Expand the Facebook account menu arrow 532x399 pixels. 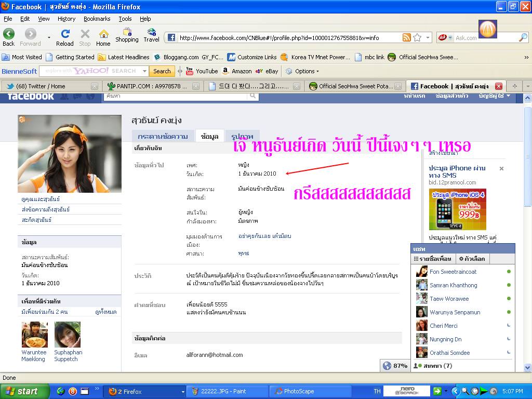click(508, 96)
